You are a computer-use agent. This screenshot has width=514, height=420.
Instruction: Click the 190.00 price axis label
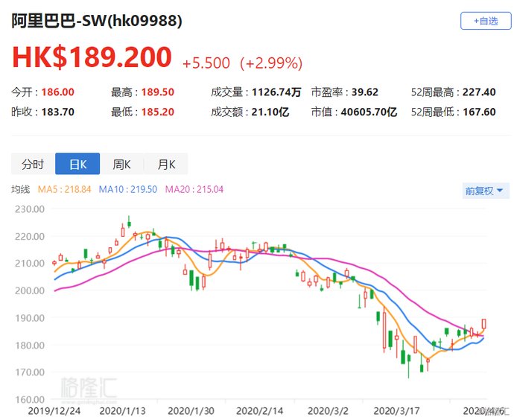(30, 318)
